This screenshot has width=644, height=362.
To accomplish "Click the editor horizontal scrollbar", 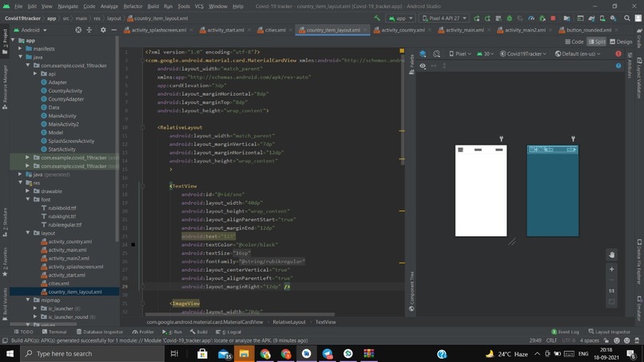I will (x=240, y=315).
